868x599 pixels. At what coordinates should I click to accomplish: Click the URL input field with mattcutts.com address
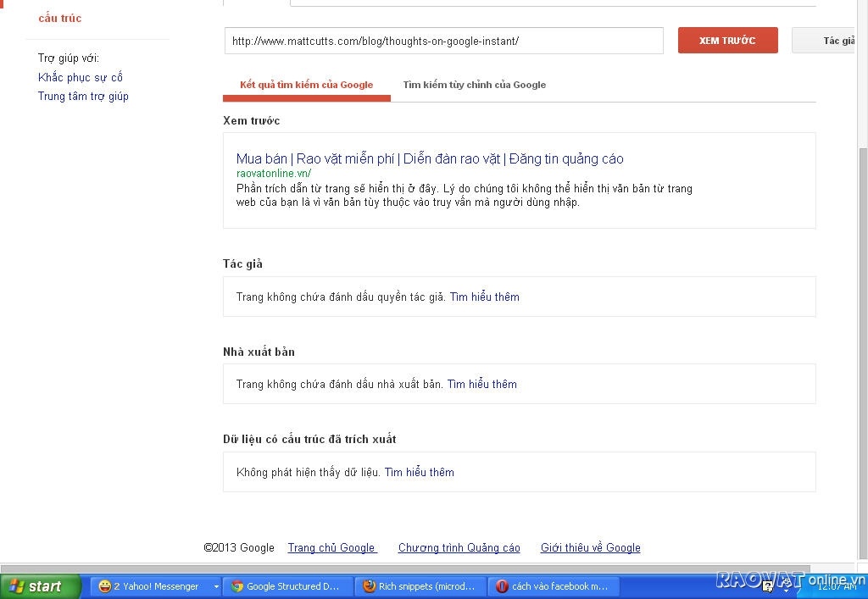tap(444, 41)
